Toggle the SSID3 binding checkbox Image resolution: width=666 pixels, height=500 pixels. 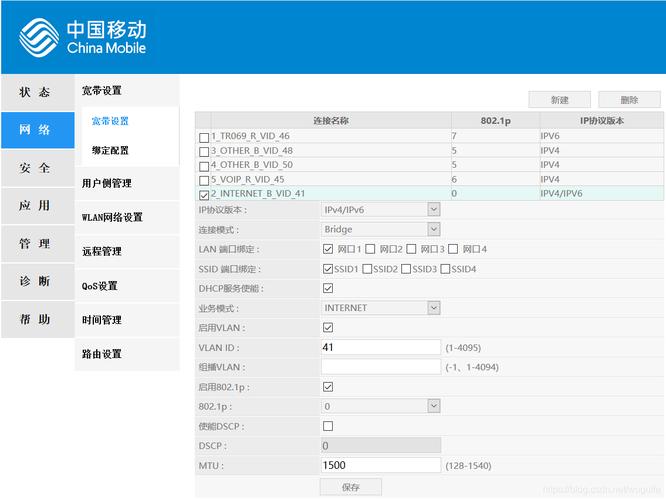pos(406,269)
